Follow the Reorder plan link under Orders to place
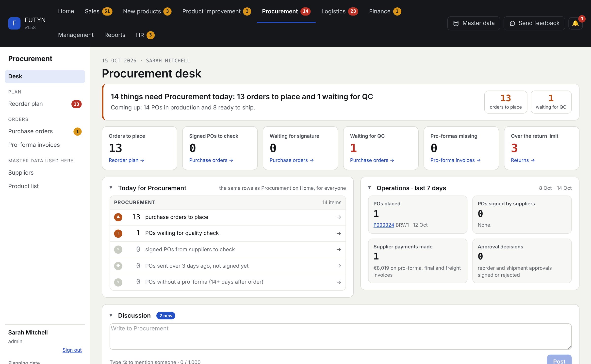Viewport: 591px width, 364px height. pos(126,160)
